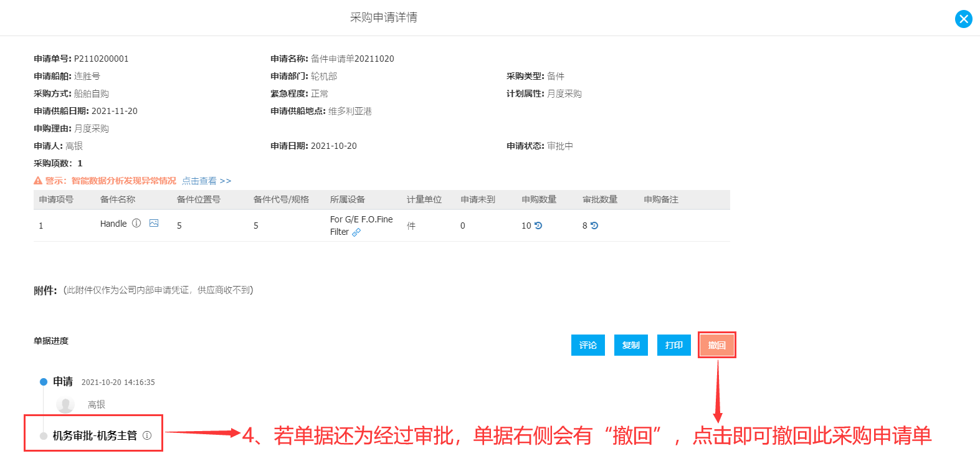Click the 申购数量 column header
The height and width of the screenshot is (456, 980).
pos(539,199)
